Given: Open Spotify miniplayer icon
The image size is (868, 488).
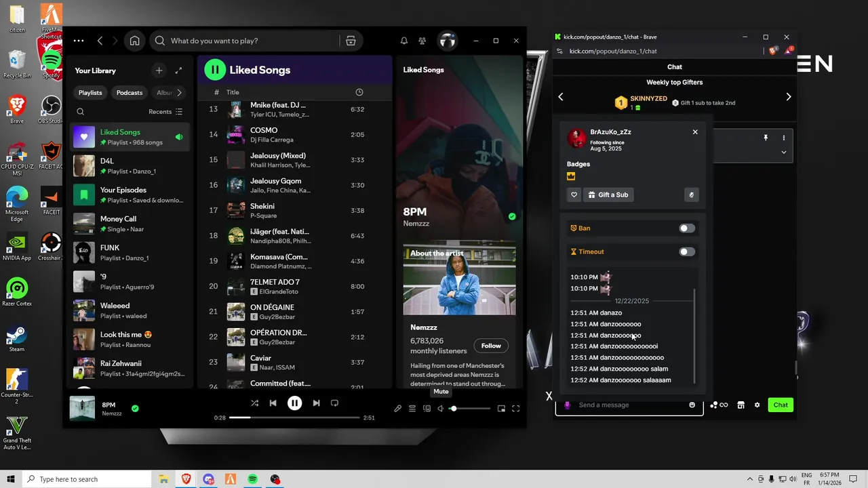Looking at the screenshot, I should click(x=501, y=409).
